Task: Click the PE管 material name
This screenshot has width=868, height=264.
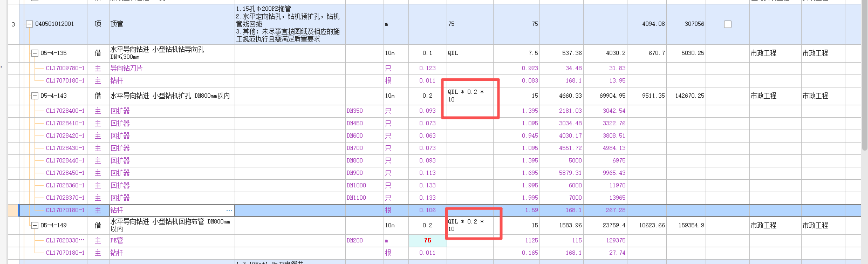Action: (x=117, y=241)
